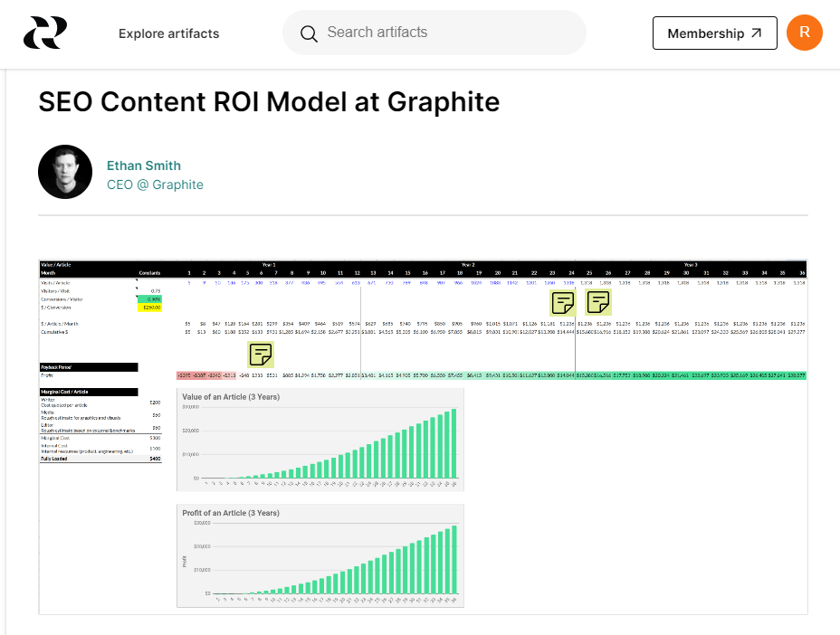Click the Reforge logo icon
This screenshot has width=840, height=635.
click(x=45, y=33)
